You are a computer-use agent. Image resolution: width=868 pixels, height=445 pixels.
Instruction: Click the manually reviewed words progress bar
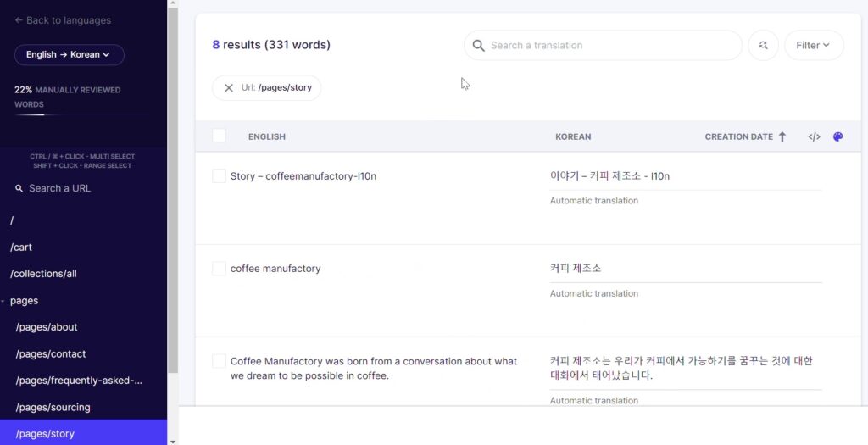pyautogui.click(x=29, y=114)
